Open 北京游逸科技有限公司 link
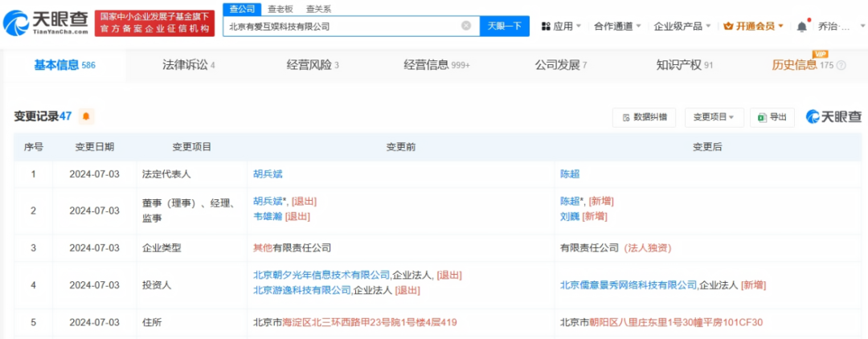The image size is (868, 339). tap(302, 289)
